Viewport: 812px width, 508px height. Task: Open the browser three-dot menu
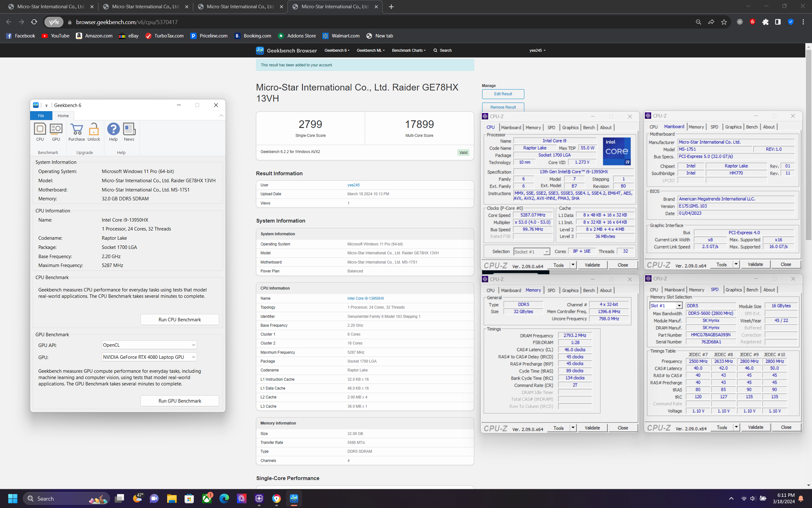click(803, 22)
